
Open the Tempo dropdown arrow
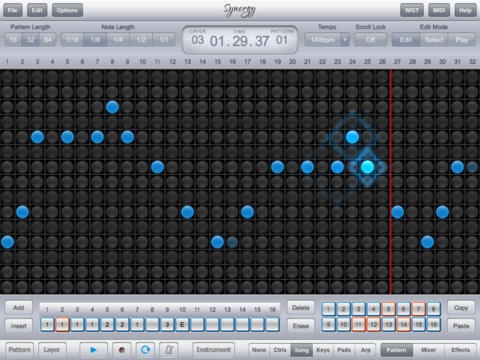[x=345, y=40]
